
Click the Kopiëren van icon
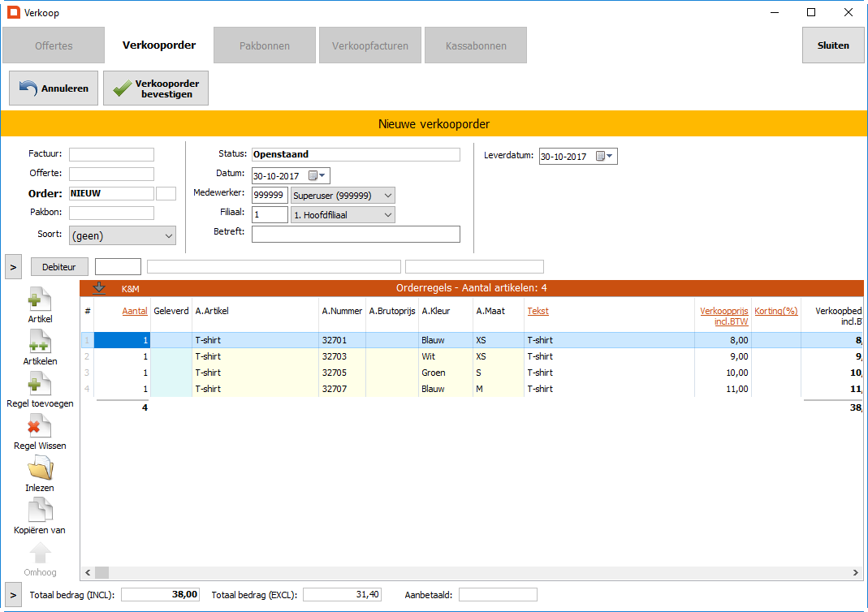point(40,511)
